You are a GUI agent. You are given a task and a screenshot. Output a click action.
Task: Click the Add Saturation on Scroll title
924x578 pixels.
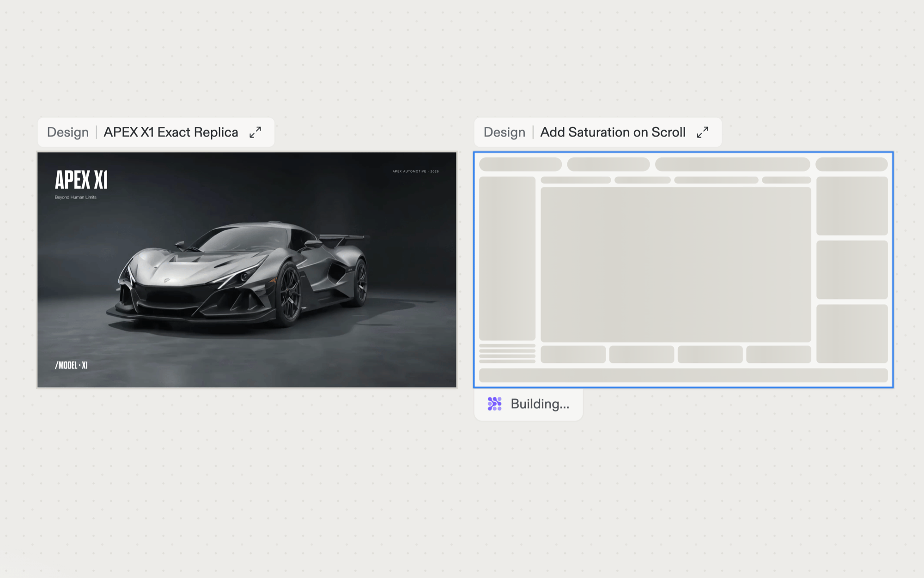pos(613,132)
